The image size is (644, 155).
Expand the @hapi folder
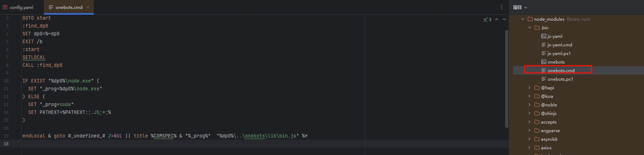coord(530,87)
